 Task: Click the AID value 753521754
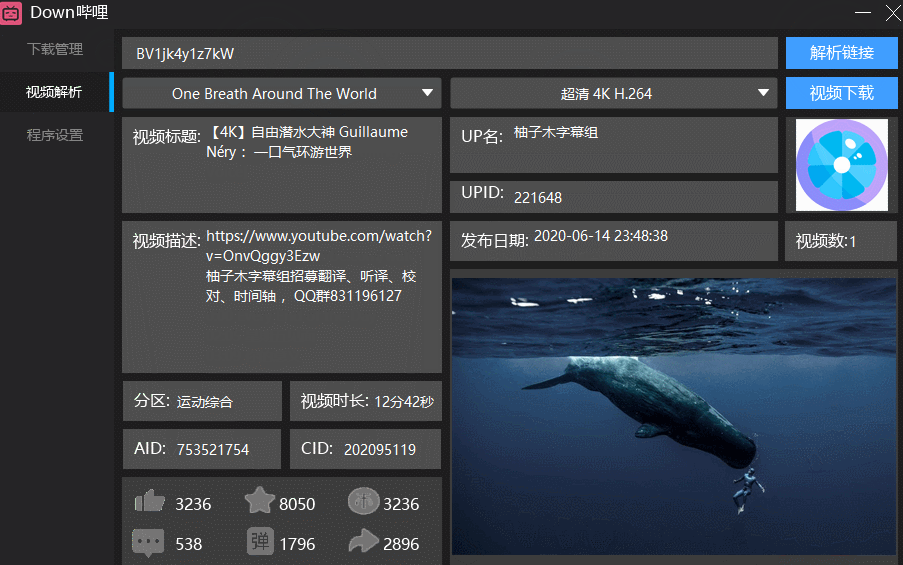pyautogui.click(x=213, y=450)
